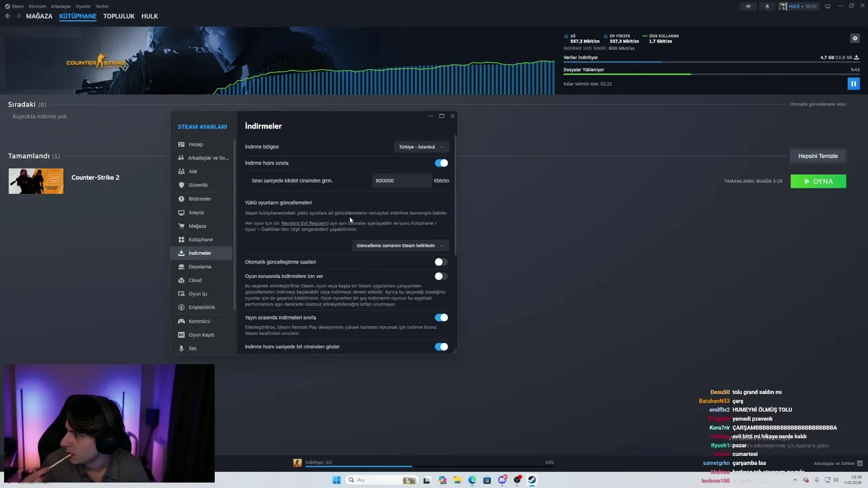The height and width of the screenshot is (488, 868).
Task: Click the Hepsini Temizle button
Action: pyautogui.click(x=818, y=156)
